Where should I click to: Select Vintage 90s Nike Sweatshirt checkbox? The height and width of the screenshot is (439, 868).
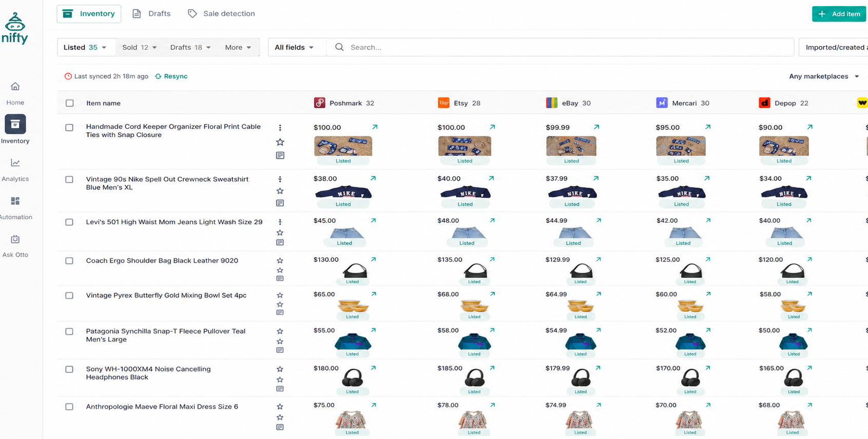point(69,179)
